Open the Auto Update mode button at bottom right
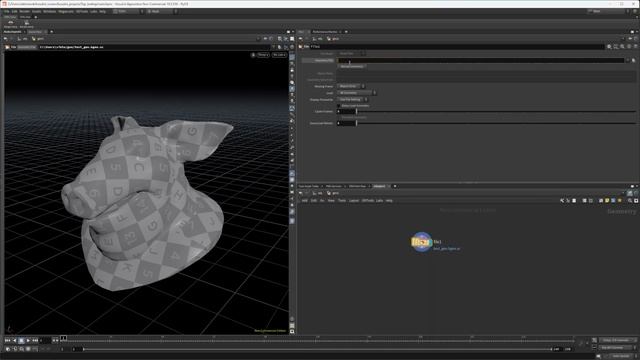 [x=621, y=356]
